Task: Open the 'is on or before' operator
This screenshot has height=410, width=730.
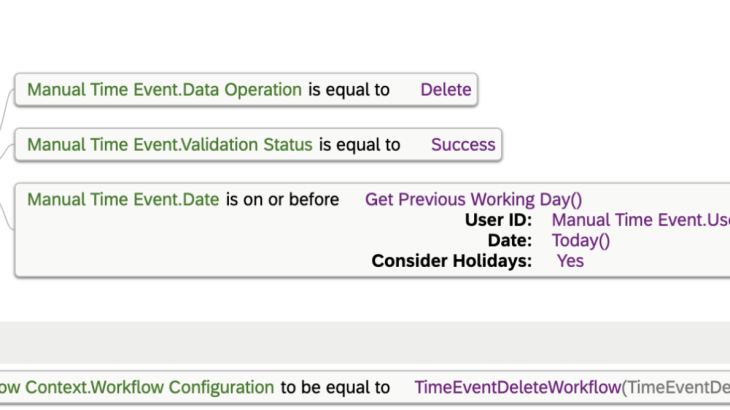Action: [x=283, y=199]
